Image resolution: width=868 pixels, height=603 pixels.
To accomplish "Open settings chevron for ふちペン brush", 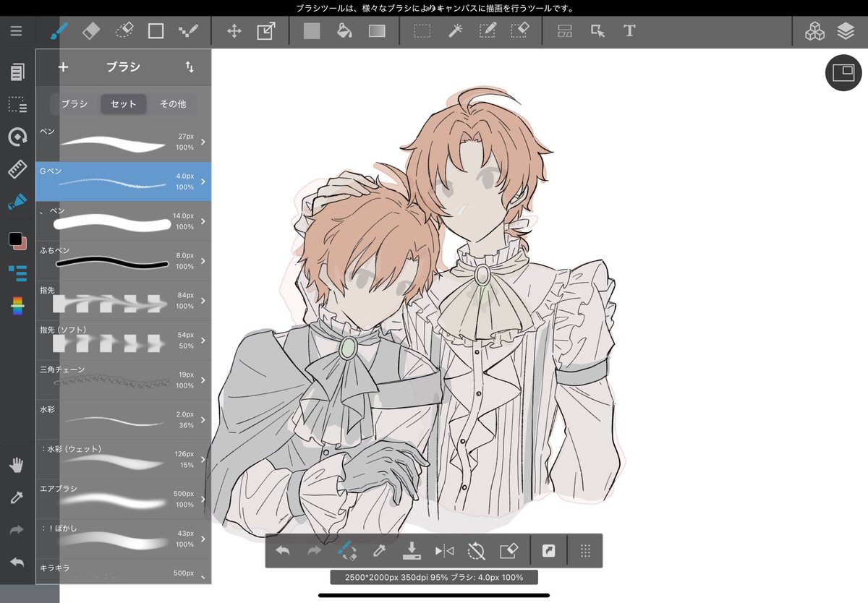I will 203,261.
